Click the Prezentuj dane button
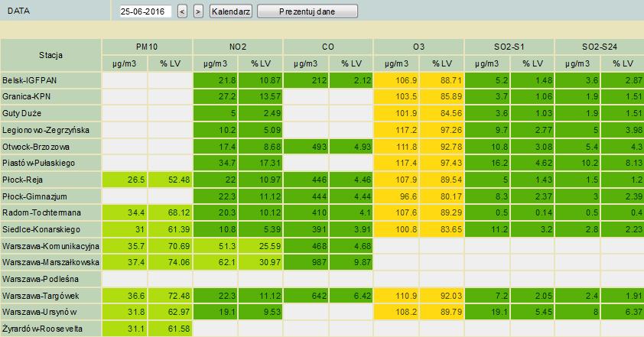Screen dimensions: 644x337 [307, 11]
